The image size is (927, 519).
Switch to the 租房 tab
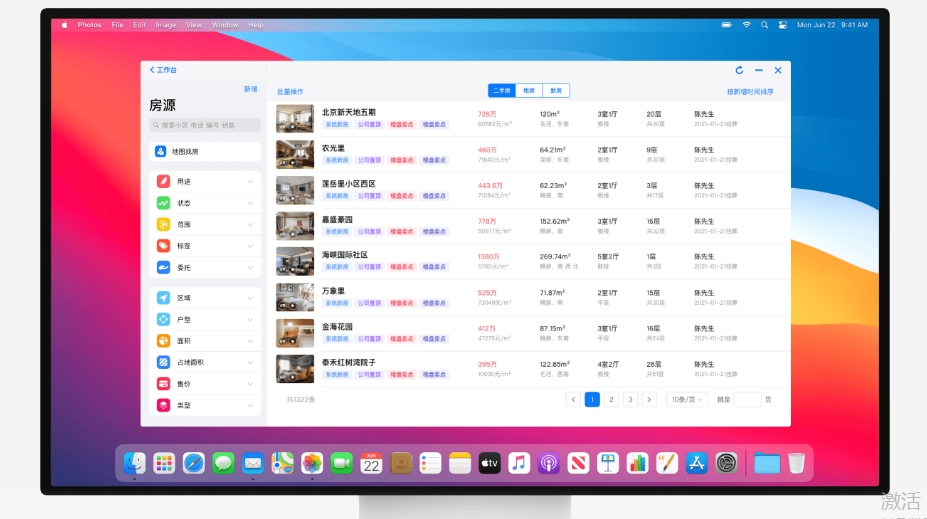(x=529, y=90)
